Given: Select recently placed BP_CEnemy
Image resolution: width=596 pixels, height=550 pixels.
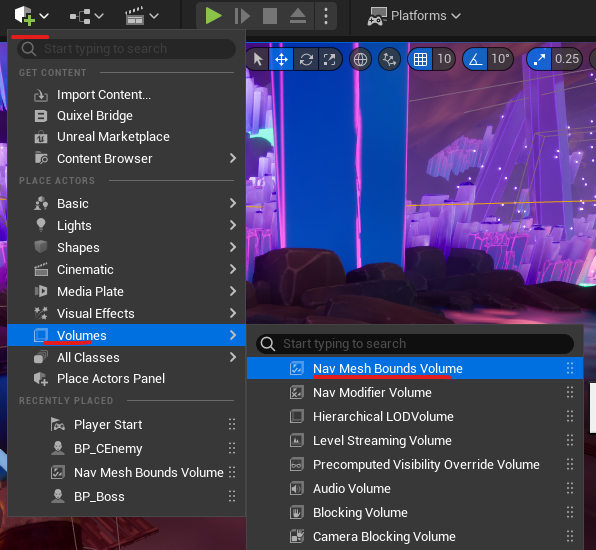Looking at the screenshot, I should [x=127, y=449].
